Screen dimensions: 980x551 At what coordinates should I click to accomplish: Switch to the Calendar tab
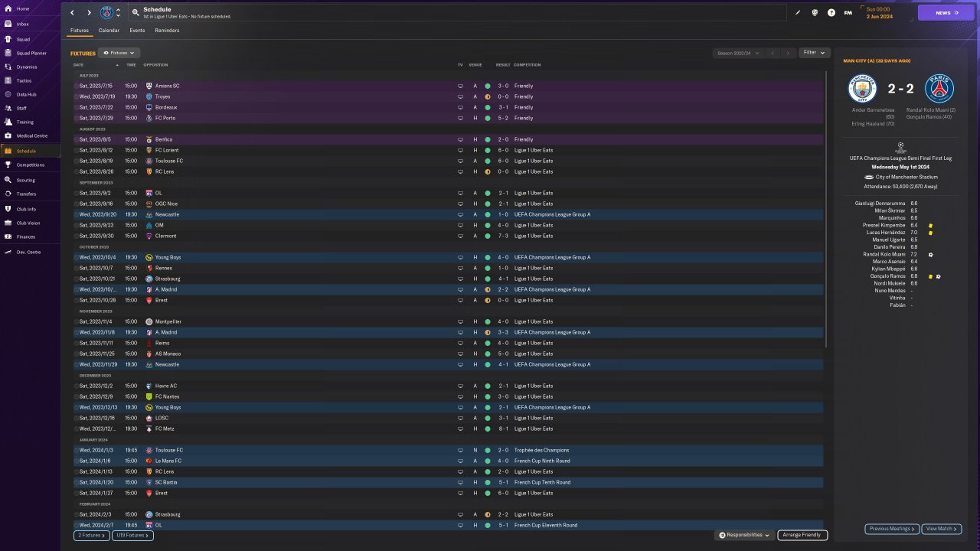(x=109, y=31)
